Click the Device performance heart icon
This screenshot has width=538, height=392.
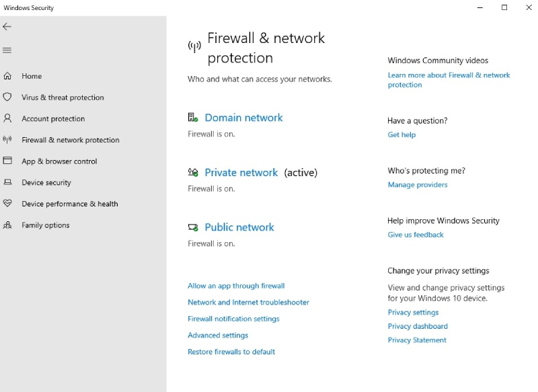click(x=7, y=204)
